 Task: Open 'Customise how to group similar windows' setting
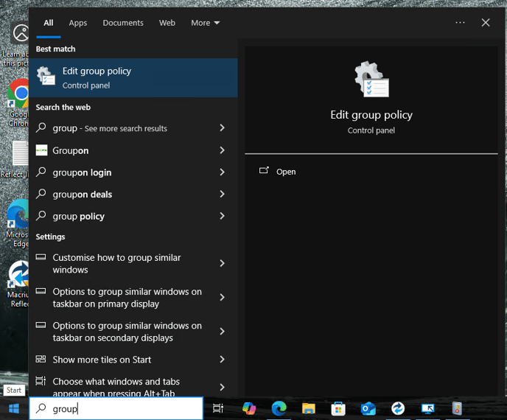point(133,264)
